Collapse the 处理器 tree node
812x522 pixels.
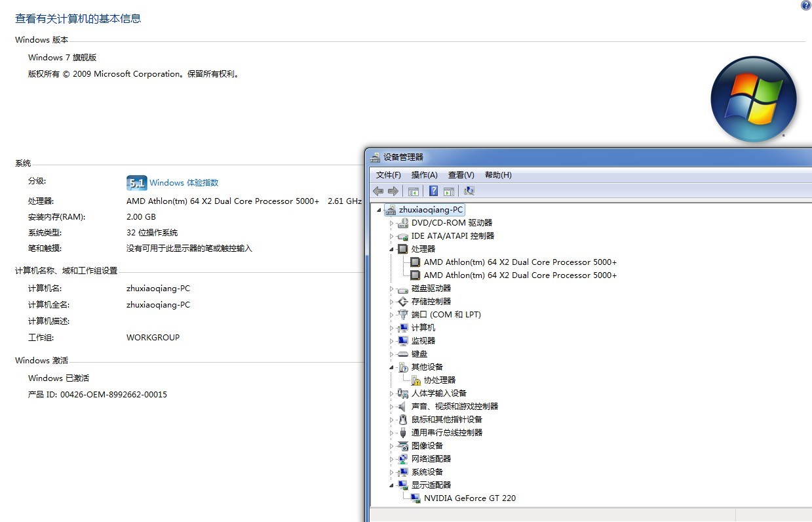pos(392,249)
